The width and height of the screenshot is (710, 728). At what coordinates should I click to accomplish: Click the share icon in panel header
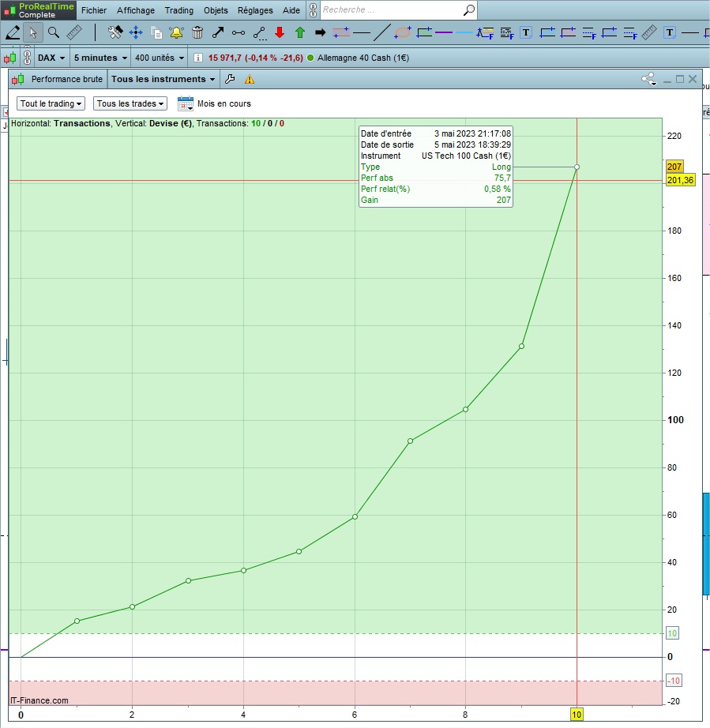[x=648, y=79]
